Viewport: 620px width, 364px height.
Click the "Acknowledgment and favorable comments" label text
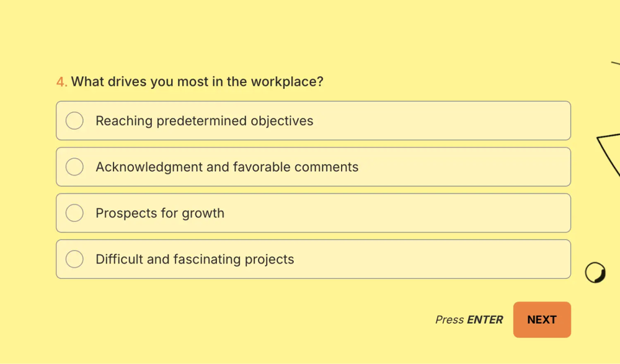227,167
